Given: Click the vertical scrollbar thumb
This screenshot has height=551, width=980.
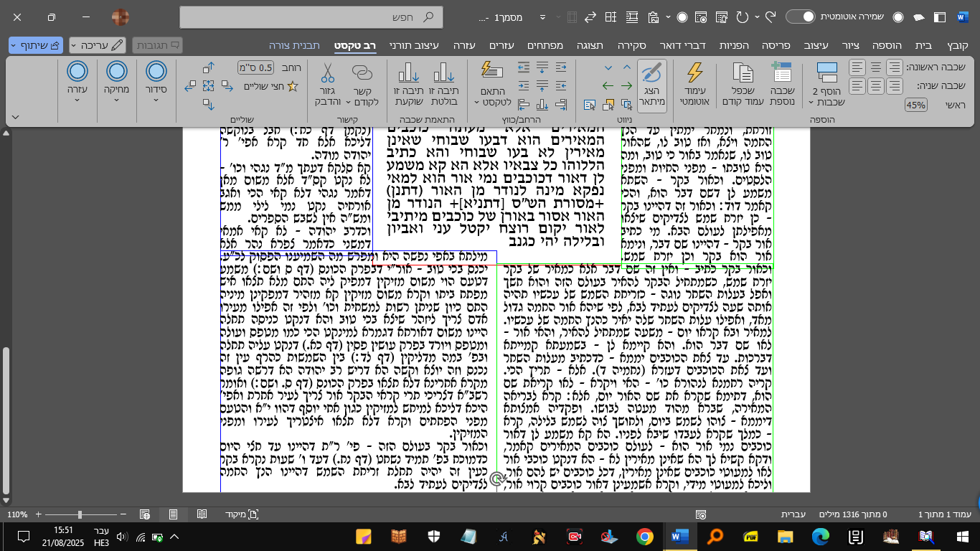Looking at the screenshot, I should pyautogui.click(x=7, y=421).
